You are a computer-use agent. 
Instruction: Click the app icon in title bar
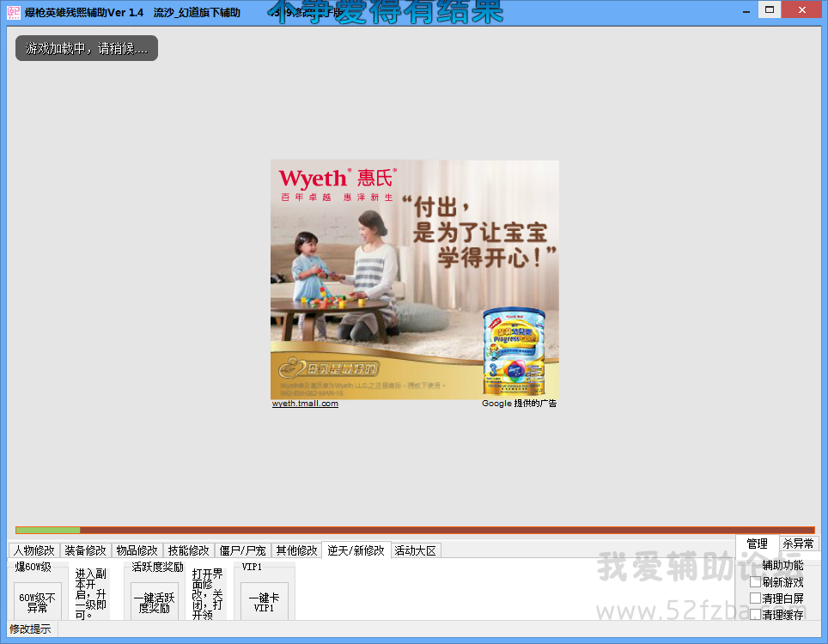click(14, 12)
